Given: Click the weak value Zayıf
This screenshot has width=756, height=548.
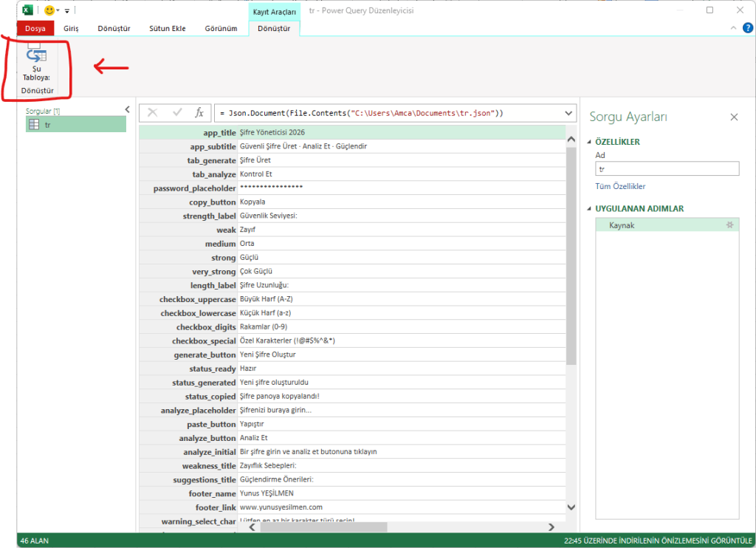Looking at the screenshot, I should click(247, 230).
